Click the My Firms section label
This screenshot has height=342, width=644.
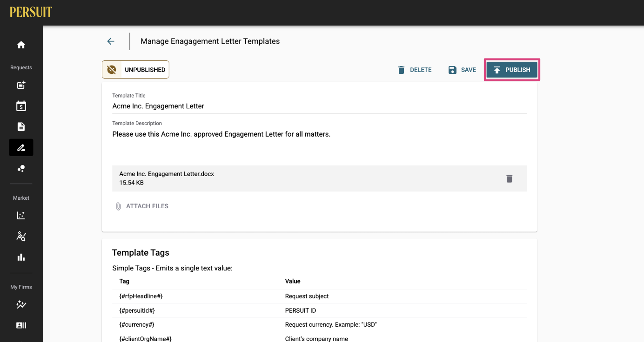click(21, 287)
